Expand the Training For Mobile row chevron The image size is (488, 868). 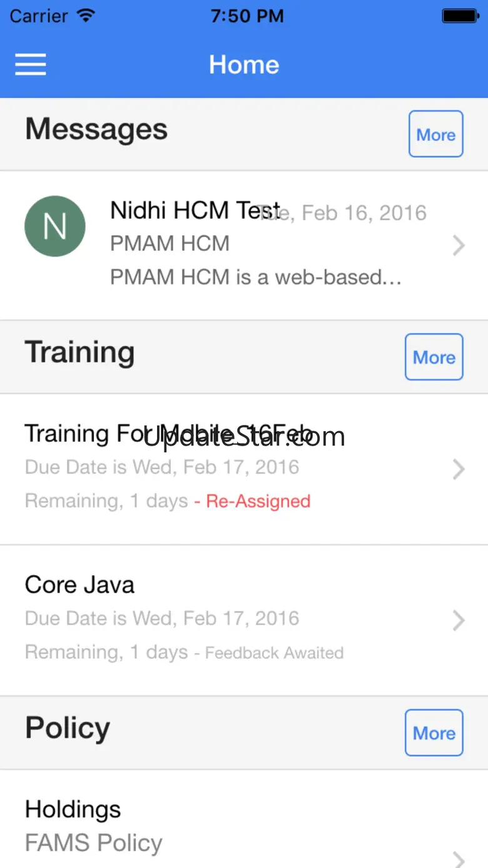pyautogui.click(x=459, y=469)
